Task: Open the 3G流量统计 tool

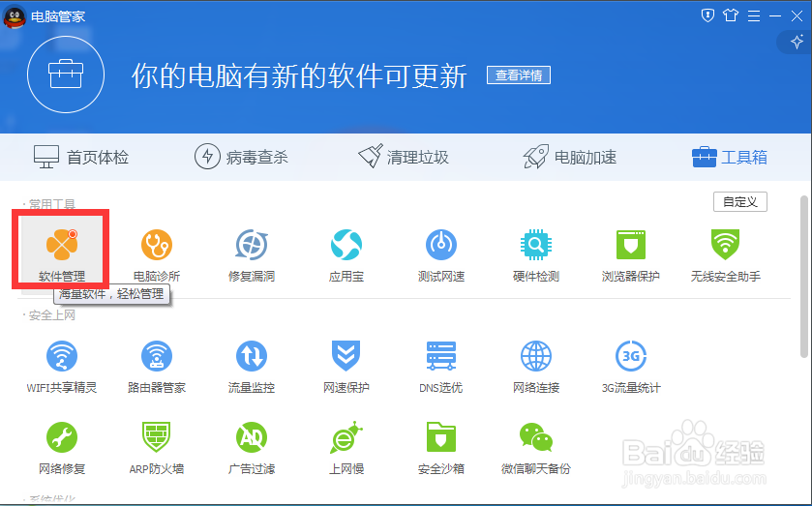Action: (631, 367)
